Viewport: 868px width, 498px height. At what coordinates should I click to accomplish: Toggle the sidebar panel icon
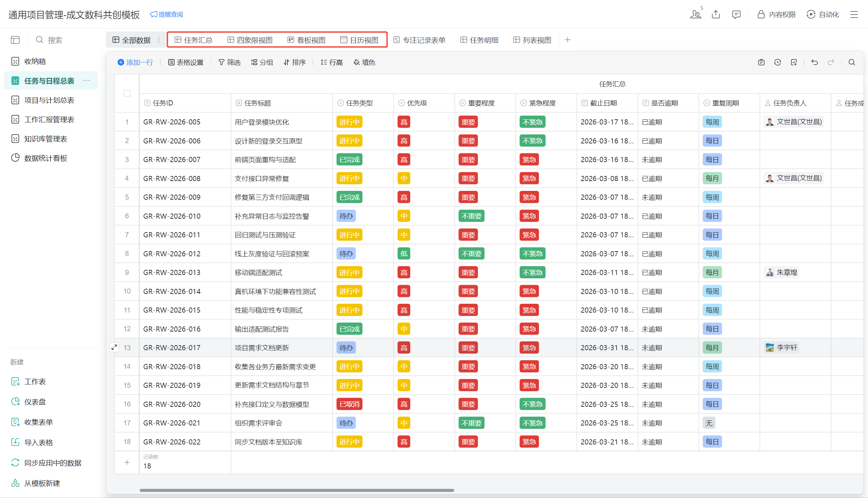pos(15,40)
